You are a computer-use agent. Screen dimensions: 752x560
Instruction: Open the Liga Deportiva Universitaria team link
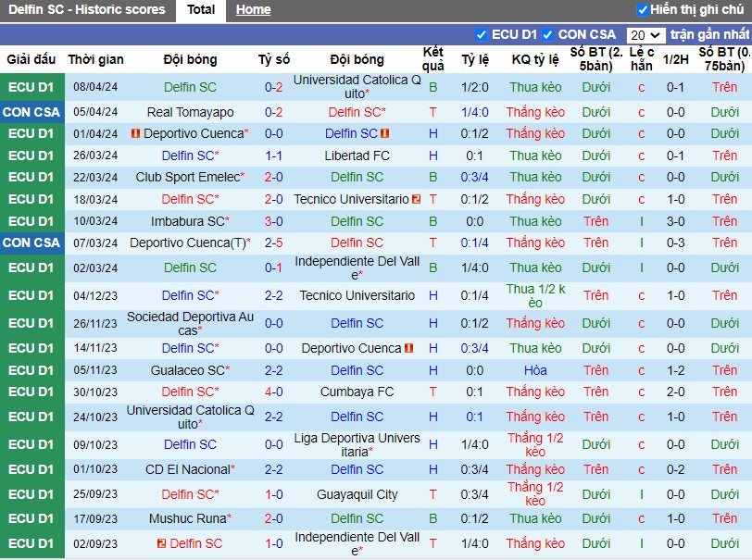(x=357, y=445)
